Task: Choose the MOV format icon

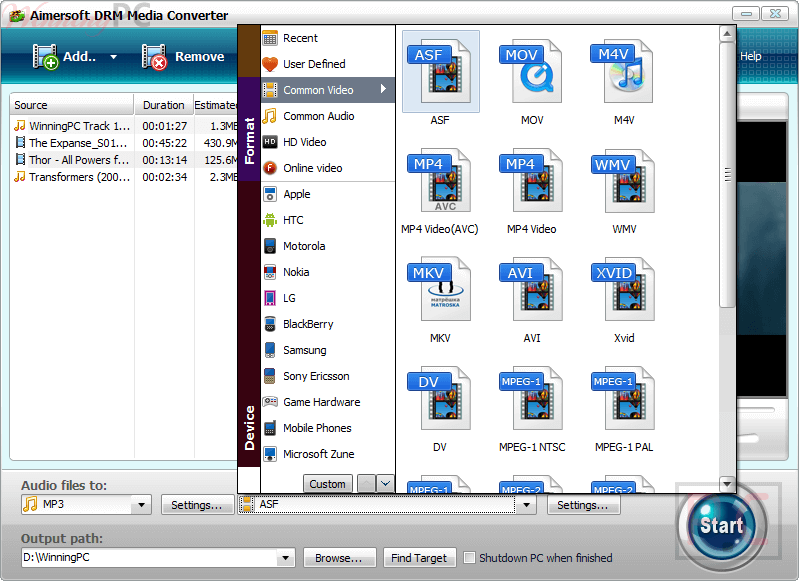Action: click(532, 71)
